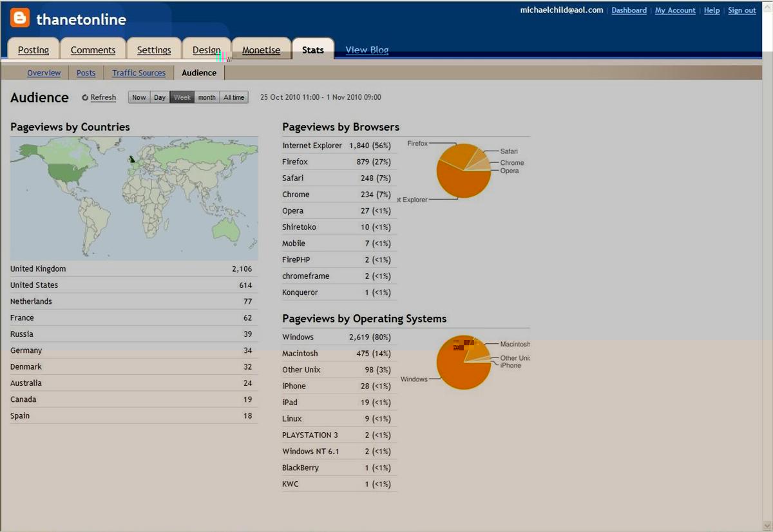Click the Refresh icon next to Audience
This screenshot has height=532, width=773.
(x=85, y=98)
